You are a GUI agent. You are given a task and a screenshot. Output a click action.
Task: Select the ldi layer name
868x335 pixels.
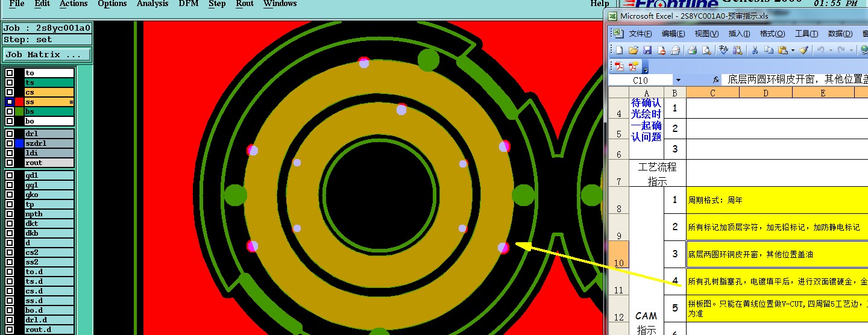click(x=49, y=153)
